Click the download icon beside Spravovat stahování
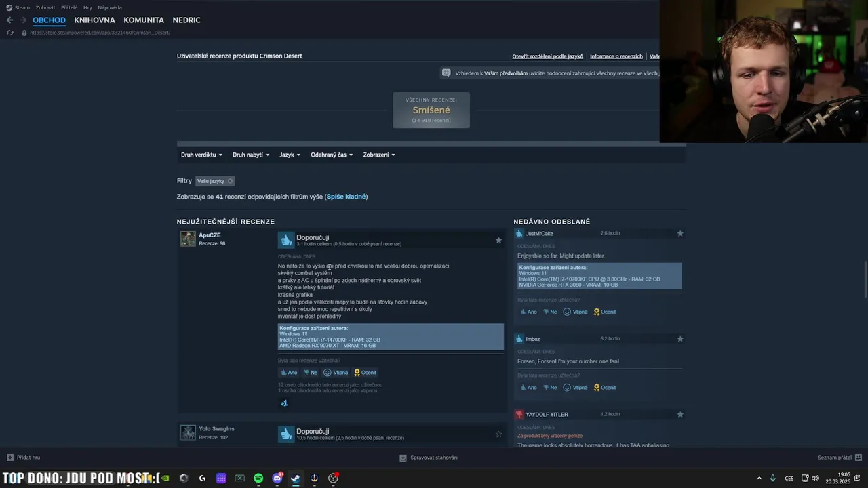Viewport: 868px width, 488px height. click(403, 457)
